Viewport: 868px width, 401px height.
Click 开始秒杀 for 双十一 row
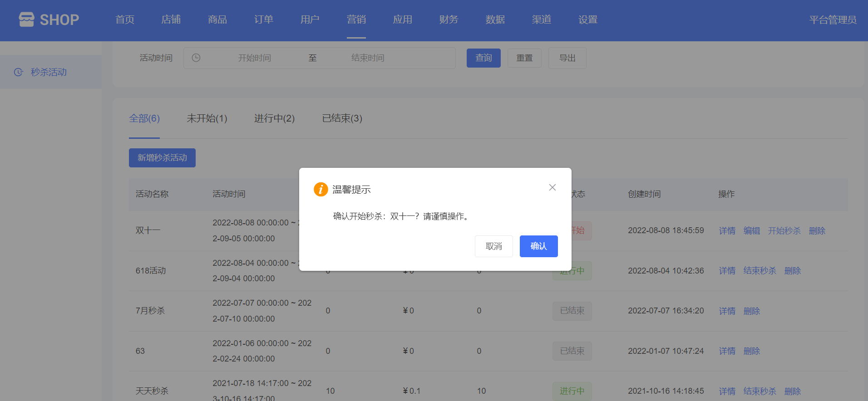click(x=784, y=230)
